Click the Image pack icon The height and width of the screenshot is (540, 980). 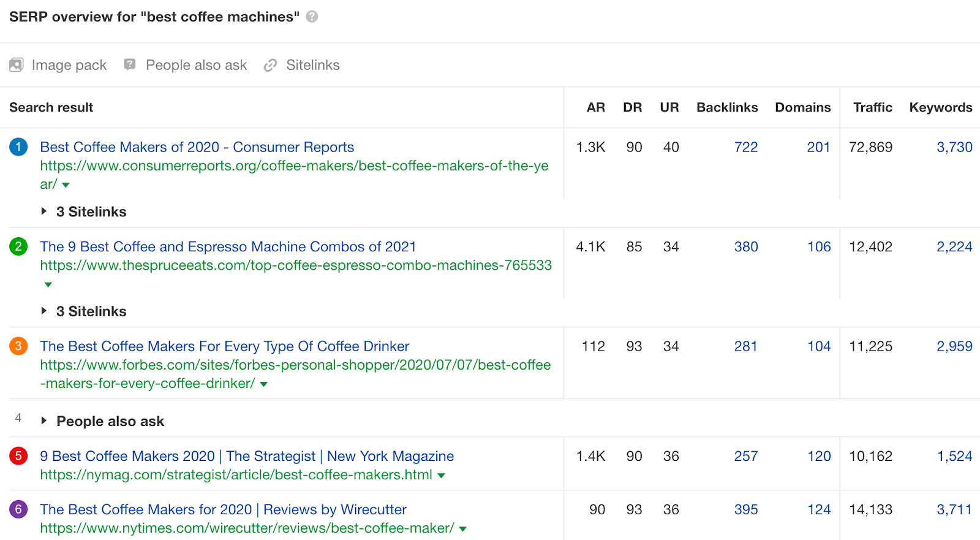click(17, 65)
